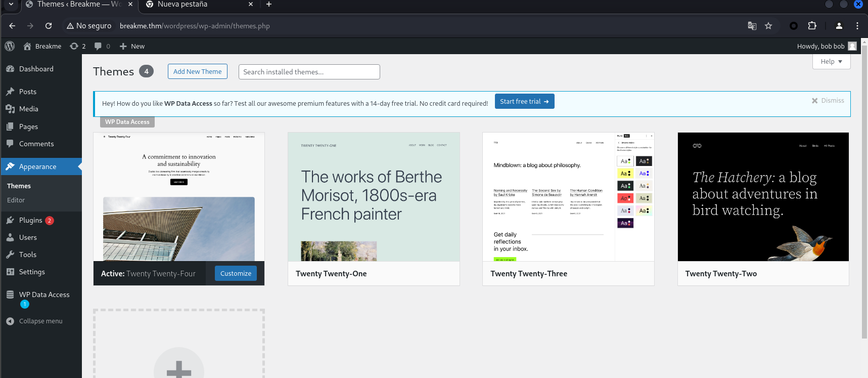Click the Customize button on active theme
This screenshot has height=378, width=868.
(x=236, y=274)
